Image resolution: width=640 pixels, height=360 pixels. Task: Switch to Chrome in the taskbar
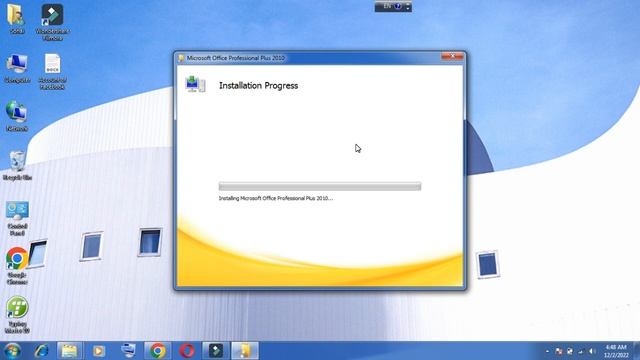158,351
